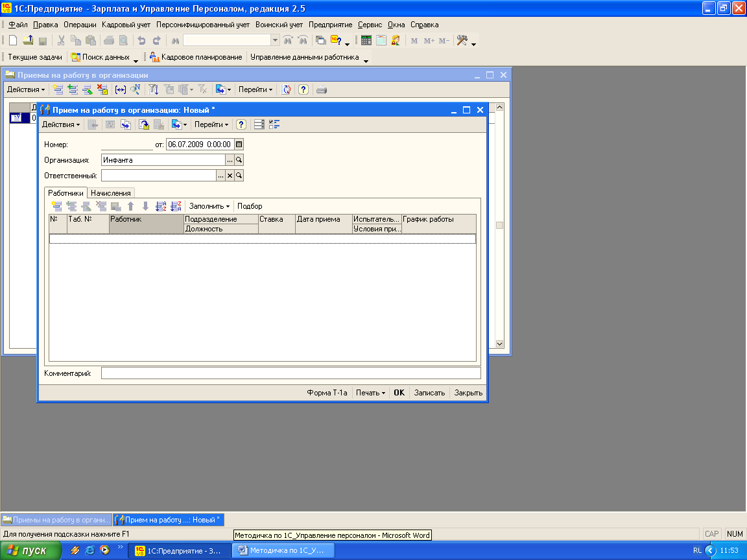The width and height of the screenshot is (747, 560).
Task: Click the date field showing 06.07.2009
Action: pyautogui.click(x=200, y=145)
